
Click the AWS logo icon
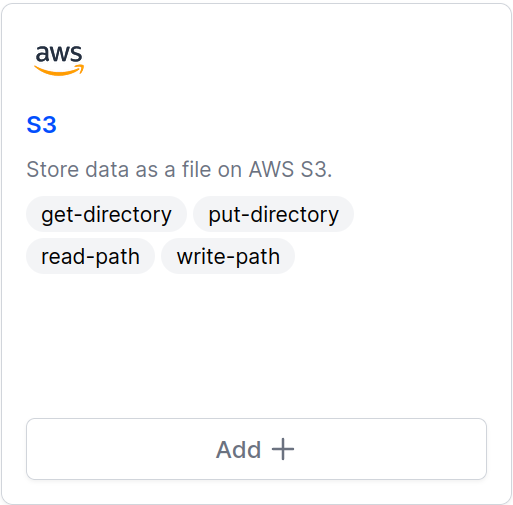(59, 60)
